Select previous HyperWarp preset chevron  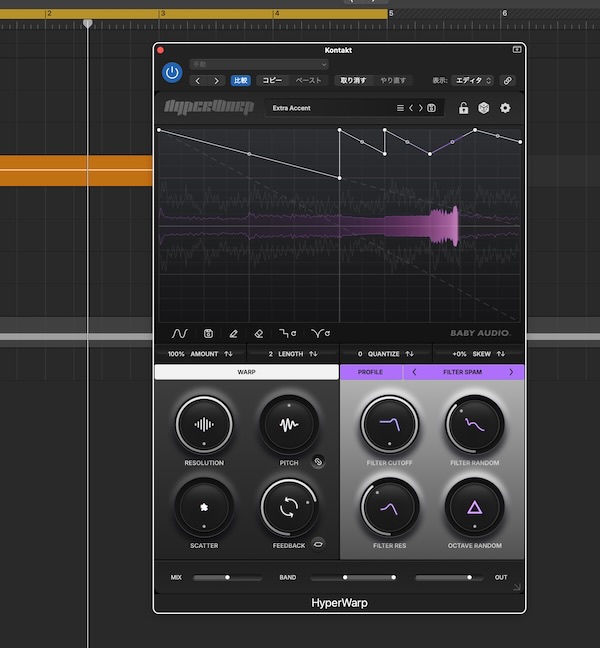(411, 108)
